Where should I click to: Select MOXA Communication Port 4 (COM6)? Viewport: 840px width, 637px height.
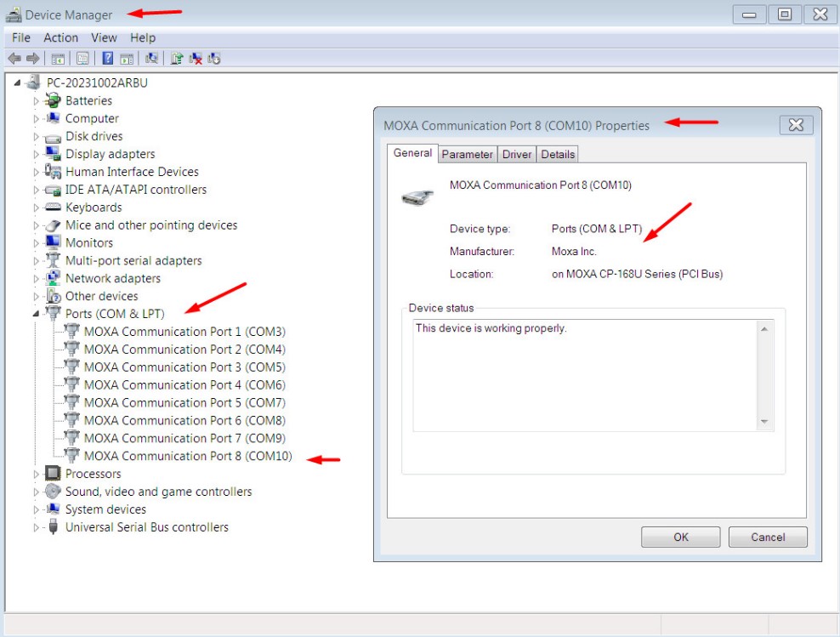184,384
